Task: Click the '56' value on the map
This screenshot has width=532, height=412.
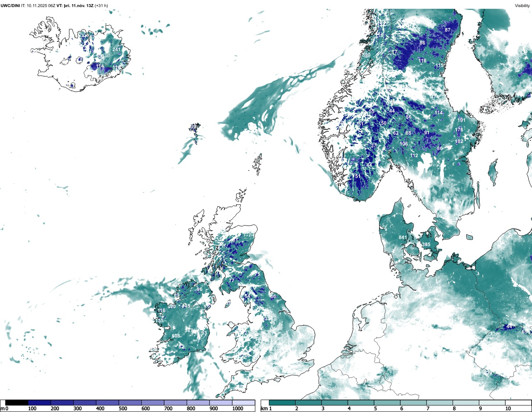Action: 409,117
